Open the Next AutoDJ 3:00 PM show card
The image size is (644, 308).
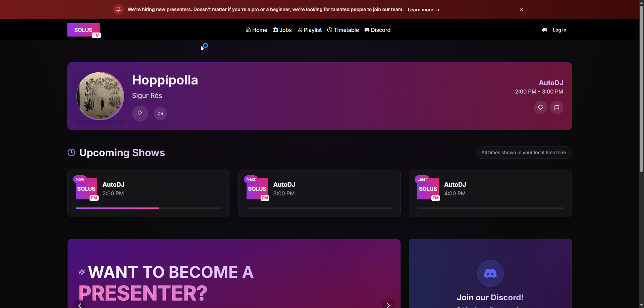(x=319, y=193)
